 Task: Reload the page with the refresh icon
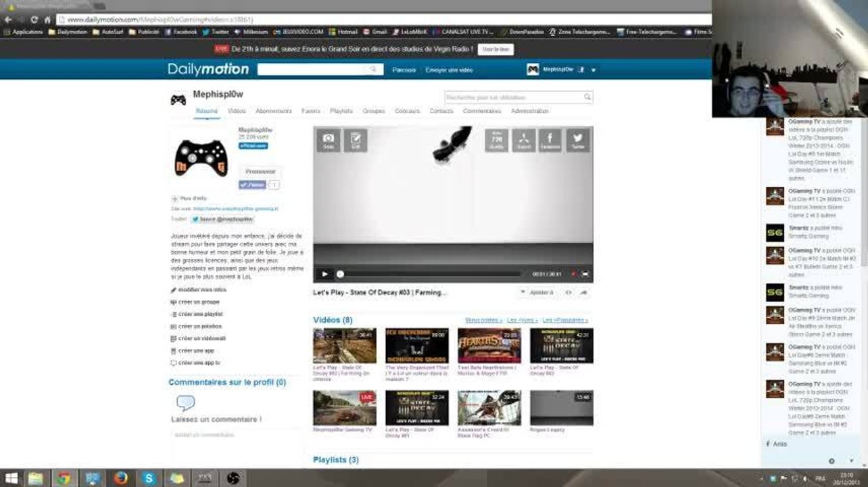click(x=34, y=20)
